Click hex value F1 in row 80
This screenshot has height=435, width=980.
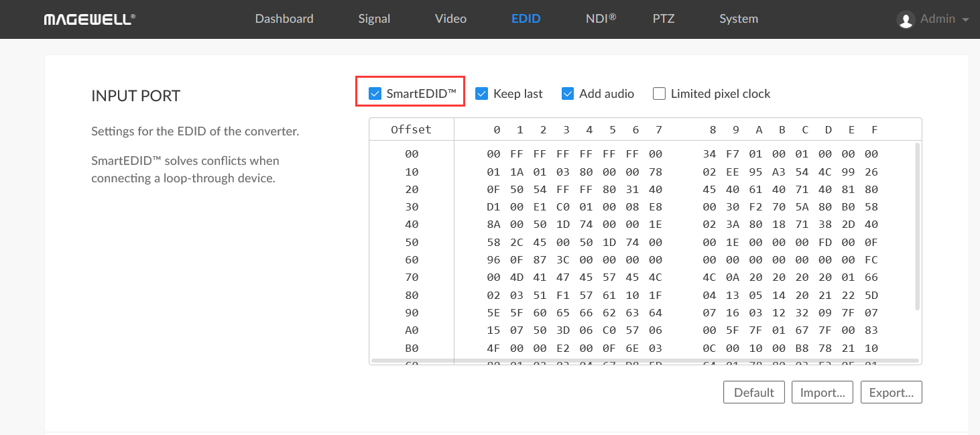point(563,295)
